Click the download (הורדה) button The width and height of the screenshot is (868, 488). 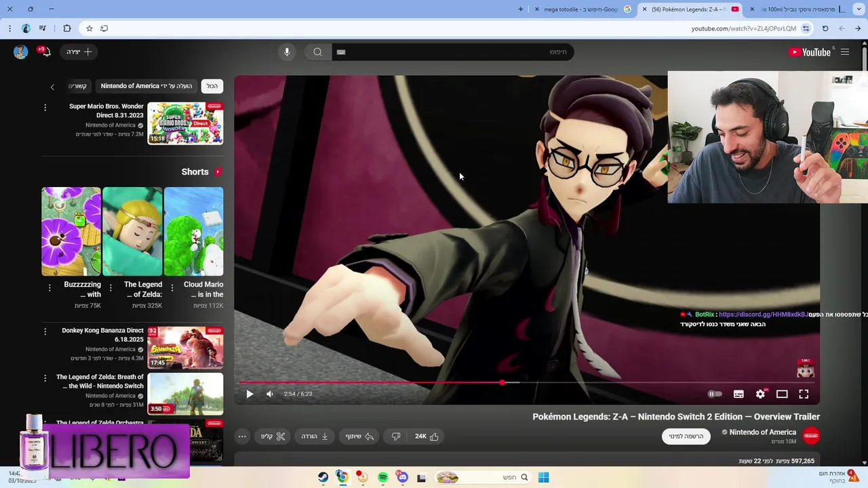tap(315, 436)
